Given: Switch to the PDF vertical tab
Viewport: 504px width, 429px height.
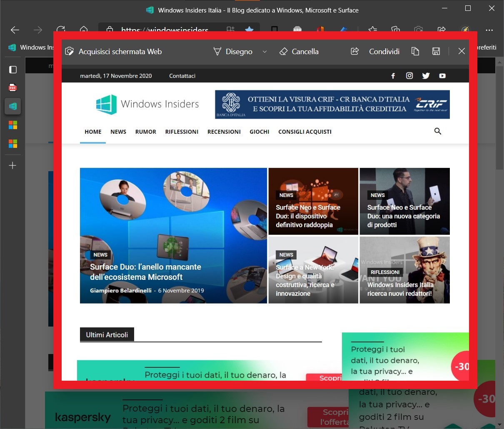Looking at the screenshot, I should pyautogui.click(x=13, y=88).
